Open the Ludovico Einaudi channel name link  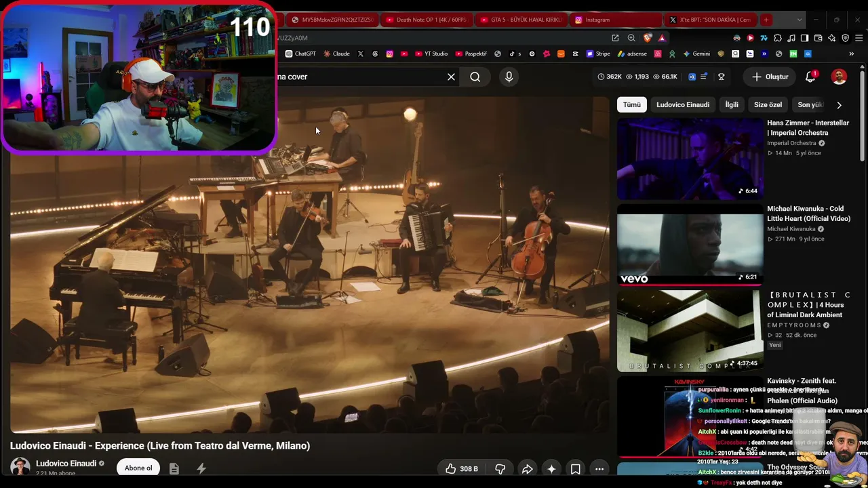(66, 464)
